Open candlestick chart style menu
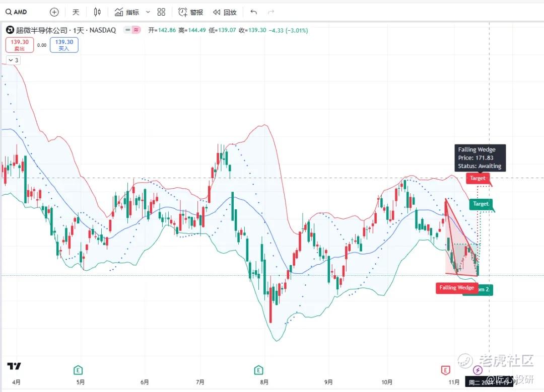The height and width of the screenshot is (392, 544). [97, 12]
